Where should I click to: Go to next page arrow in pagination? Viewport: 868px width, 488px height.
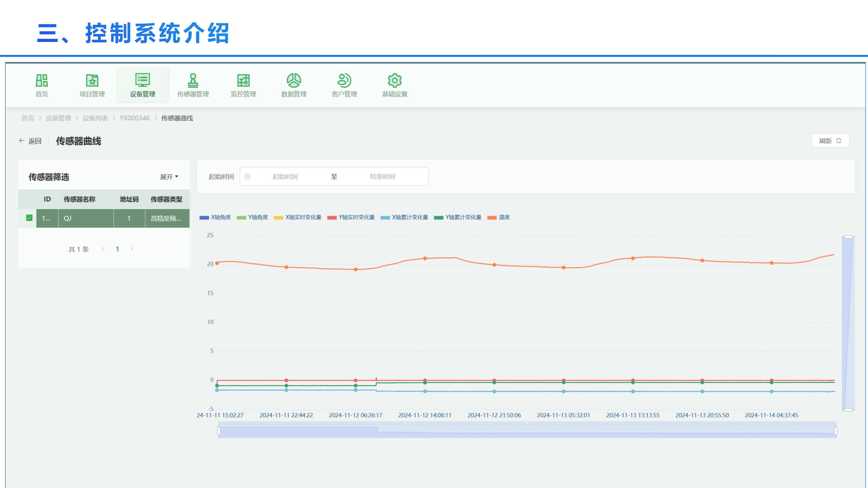pyautogui.click(x=132, y=249)
